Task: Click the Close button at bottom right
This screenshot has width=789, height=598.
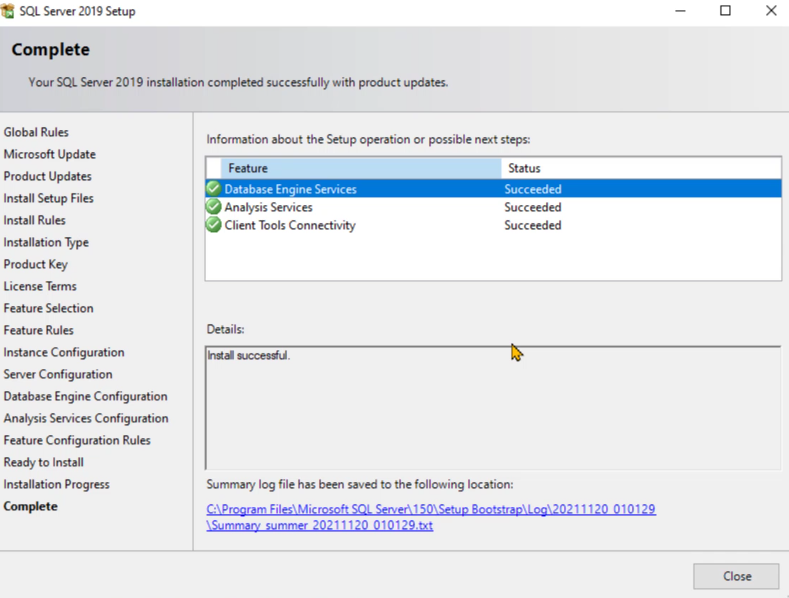Action: (736, 576)
